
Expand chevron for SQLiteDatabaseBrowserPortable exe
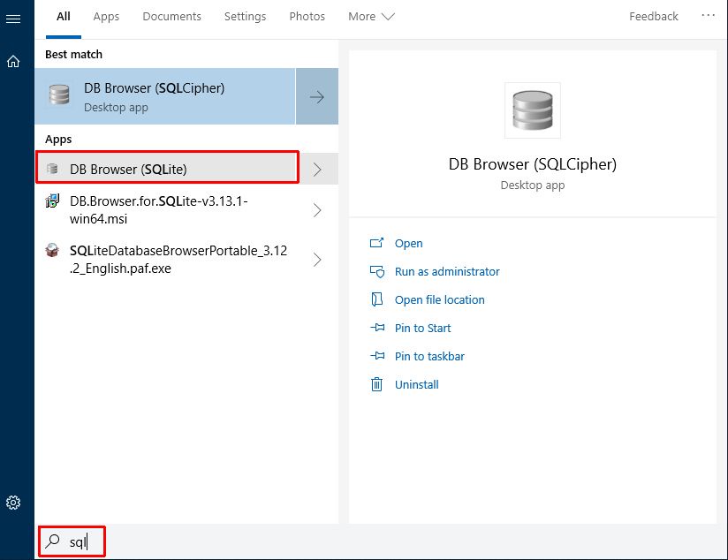(317, 259)
